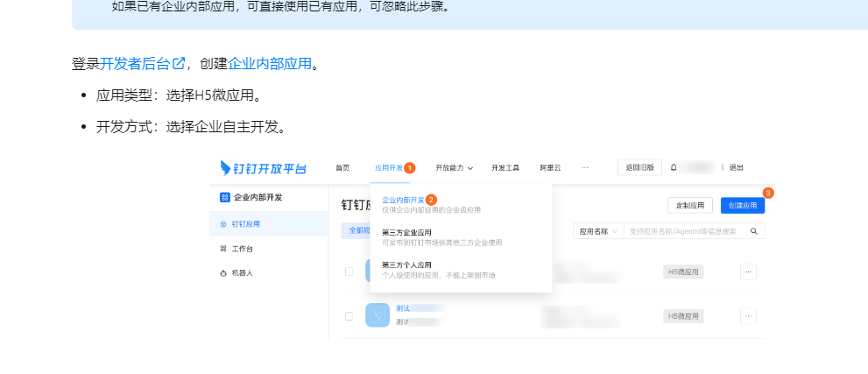Click the 开发方式:选择企业自主开发 bullet text
The image size is (868, 374).
pos(192,127)
